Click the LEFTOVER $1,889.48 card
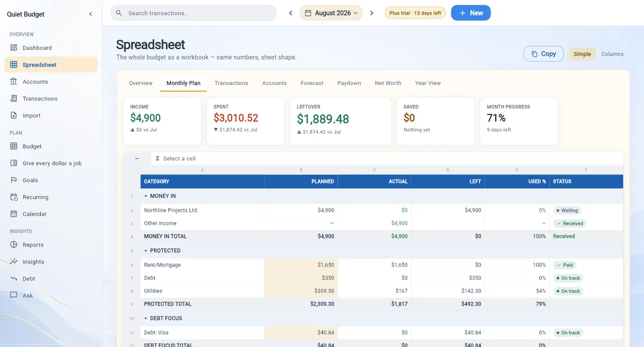Image resolution: width=644 pixels, height=347 pixels. point(341,121)
